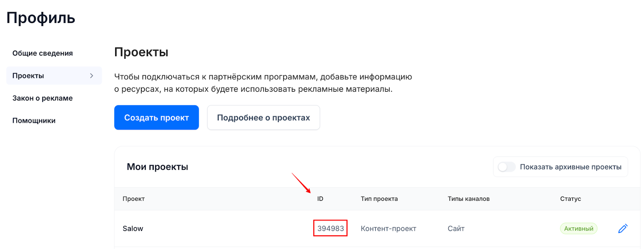Click the Salow project name

pos(133,228)
